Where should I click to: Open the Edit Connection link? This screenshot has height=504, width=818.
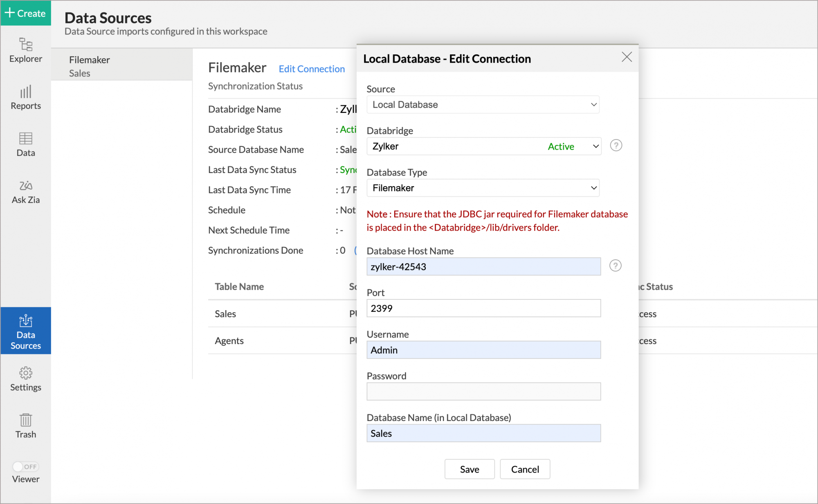click(311, 69)
